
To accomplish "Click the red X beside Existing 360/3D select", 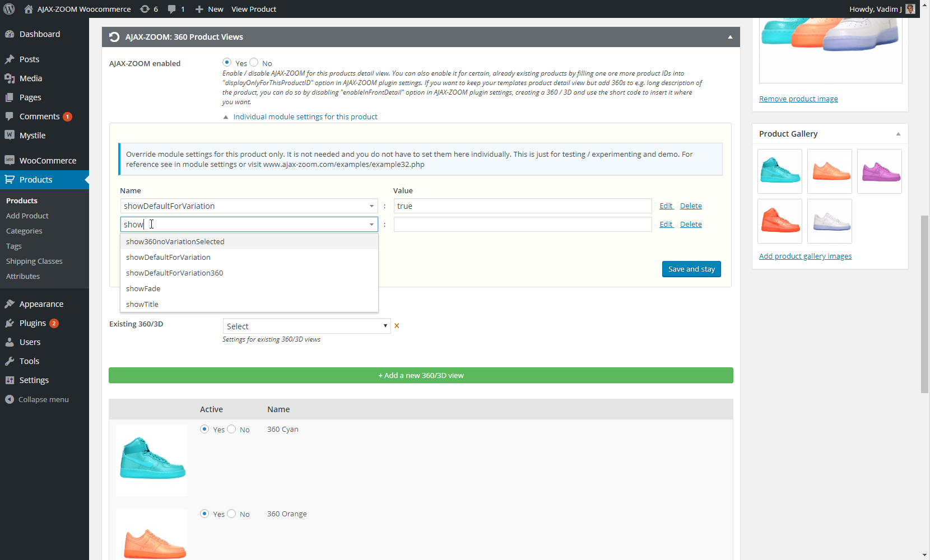I will point(397,326).
